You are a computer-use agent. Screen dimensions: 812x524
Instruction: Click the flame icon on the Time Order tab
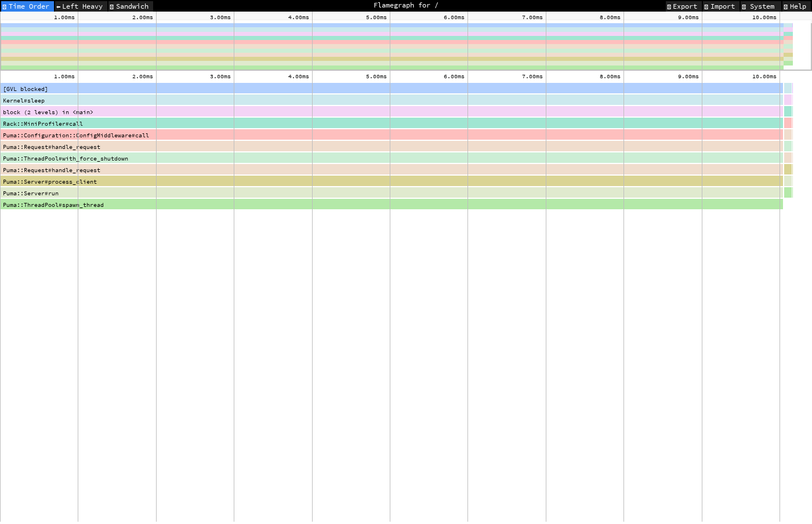(x=6, y=6)
